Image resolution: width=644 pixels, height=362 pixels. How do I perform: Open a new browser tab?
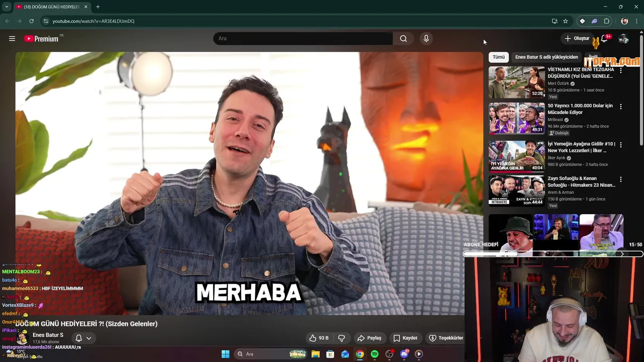[98, 7]
